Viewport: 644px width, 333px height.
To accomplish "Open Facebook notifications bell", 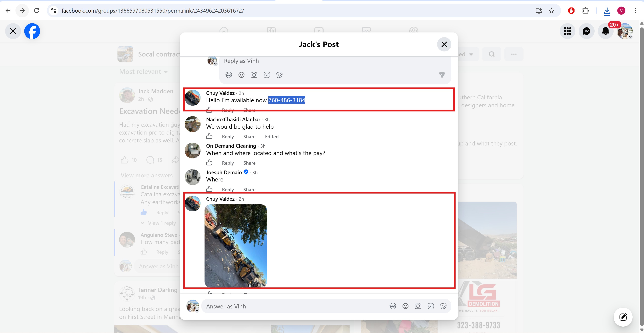I will (606, 31).
